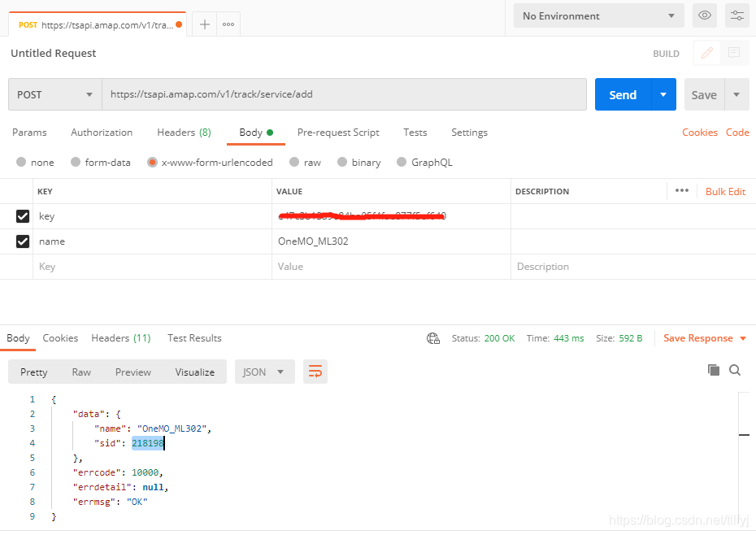The width and height of the screenshot is (756, 535).
Task: Click the redacted key value field
Action: tap(391, 216)
